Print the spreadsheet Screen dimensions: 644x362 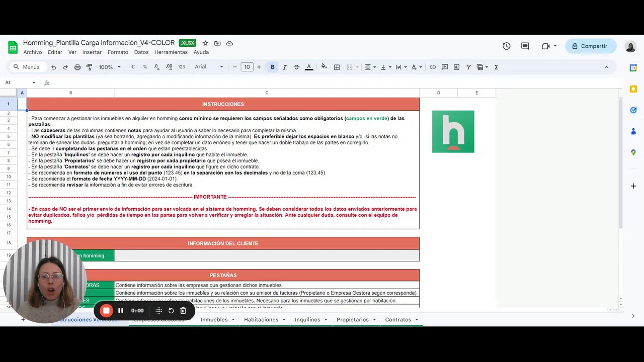[77, 67]
